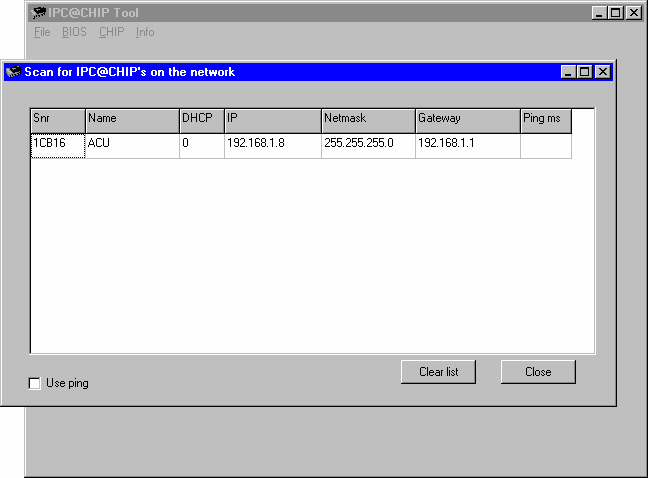The width and height of the screenshot is (648, 478).
Task: Select the 192.168.1.8 IP address cell
Action: (x=272, y=144)
